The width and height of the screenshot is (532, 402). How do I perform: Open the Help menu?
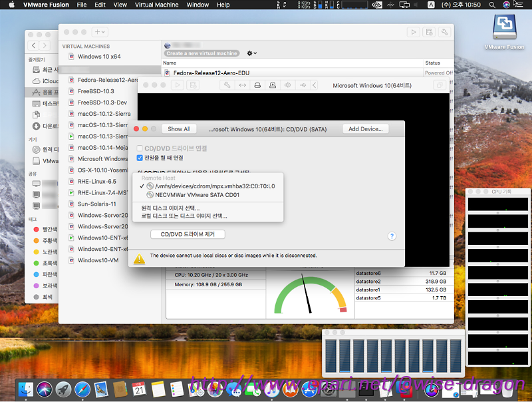point(223,5)
